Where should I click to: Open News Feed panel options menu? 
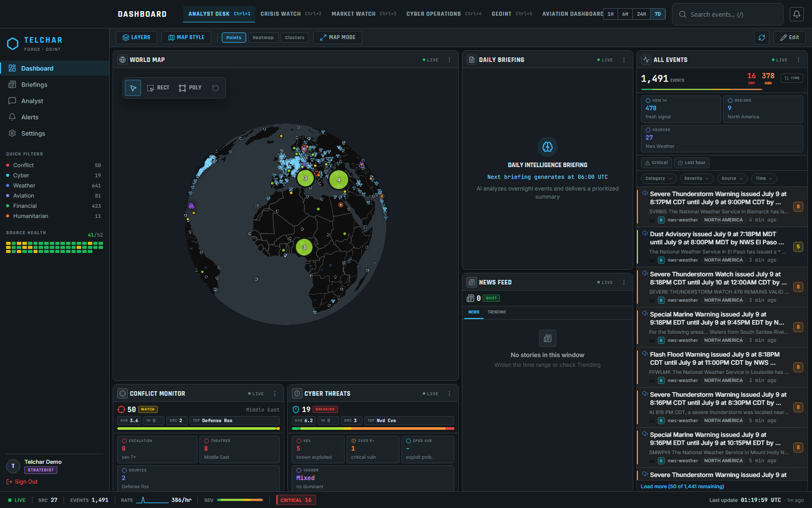624,282
